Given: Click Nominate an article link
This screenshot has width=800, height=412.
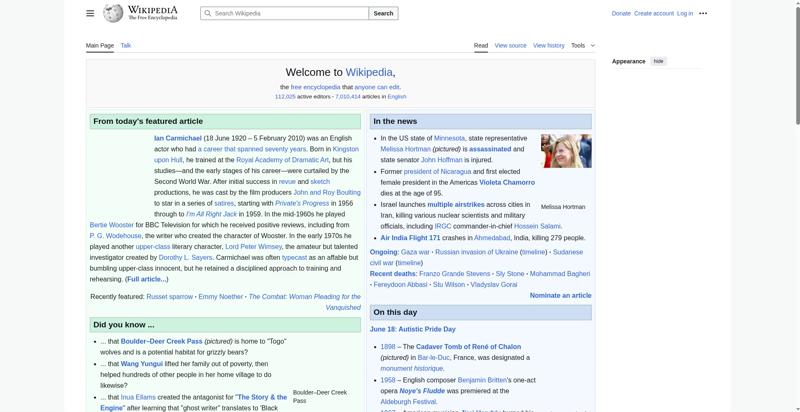Looking at the screenshot, I should (560, 296).
